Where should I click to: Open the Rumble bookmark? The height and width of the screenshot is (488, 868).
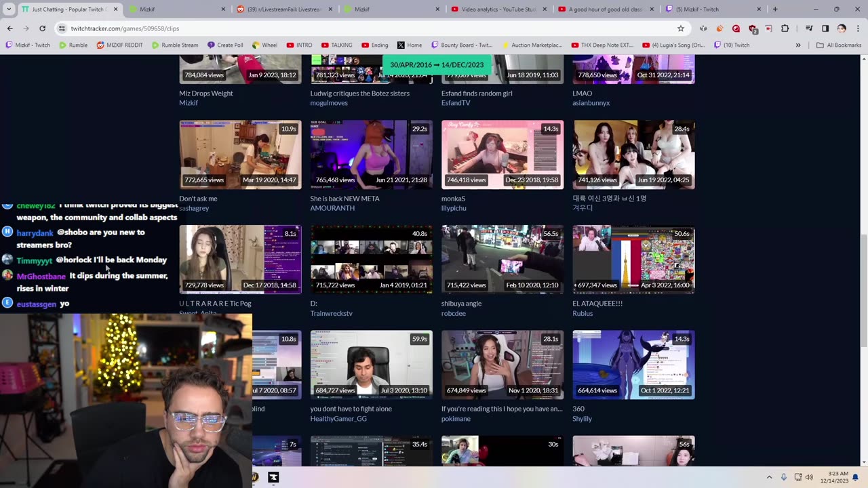tap(73, 45)
